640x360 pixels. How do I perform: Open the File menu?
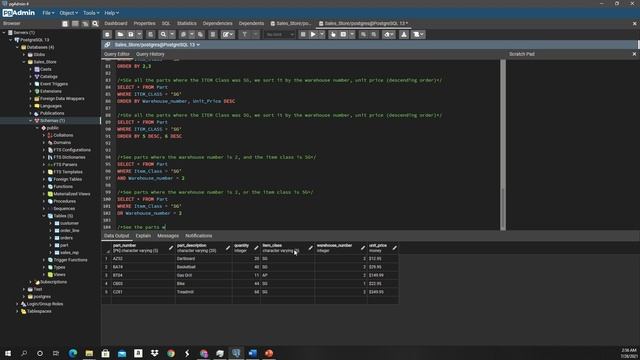point(48,13)
